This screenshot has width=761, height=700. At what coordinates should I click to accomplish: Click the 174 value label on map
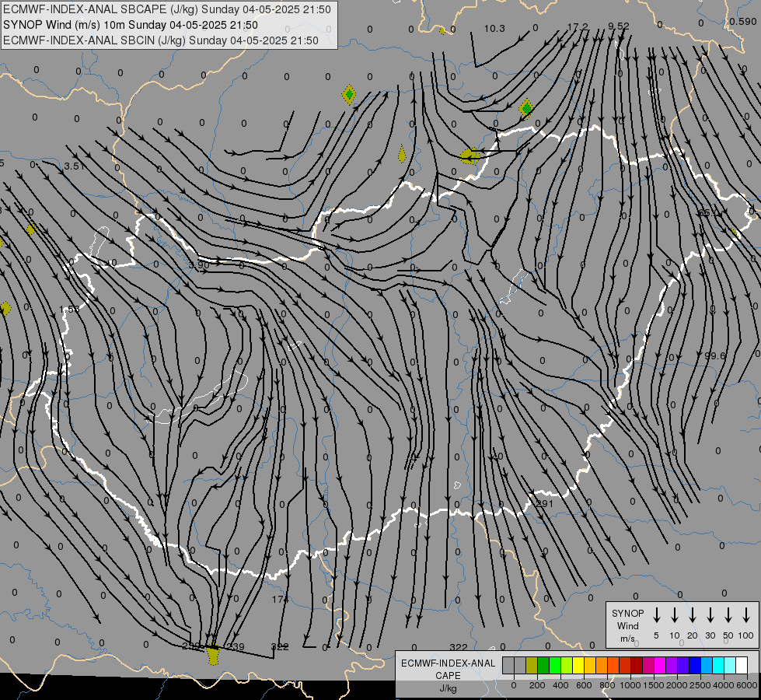click(280, 600)
